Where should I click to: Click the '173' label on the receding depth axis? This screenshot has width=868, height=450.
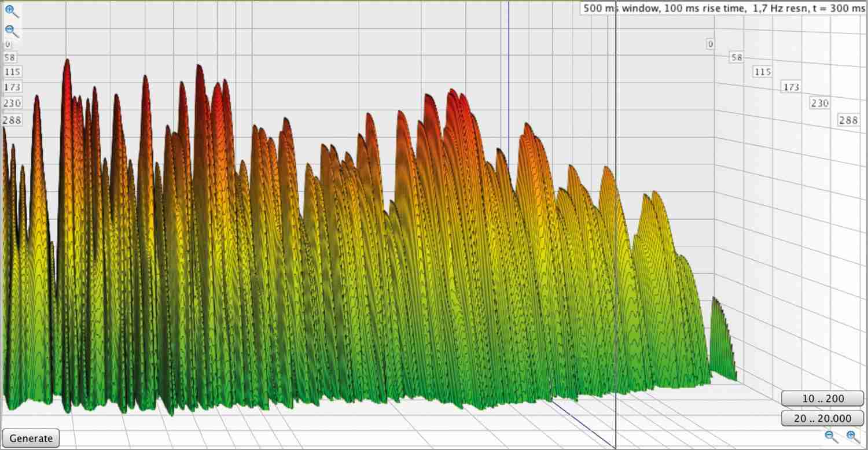coord(791,87)
